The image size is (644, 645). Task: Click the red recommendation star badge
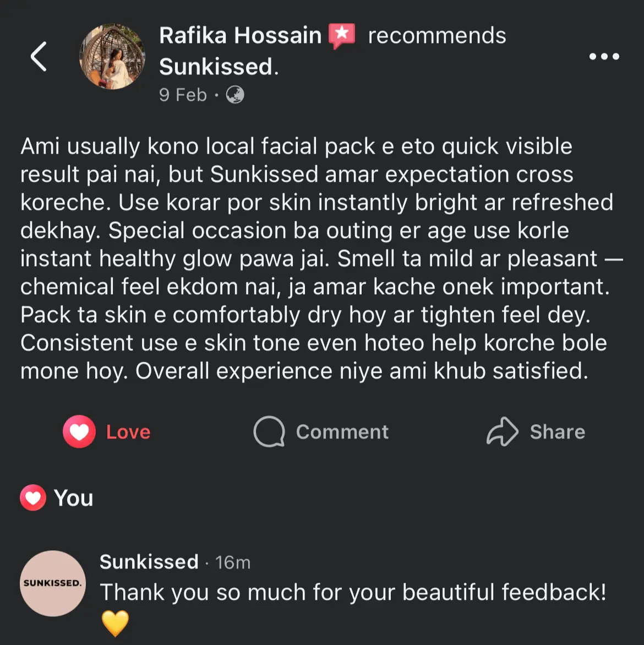(342, 36)
